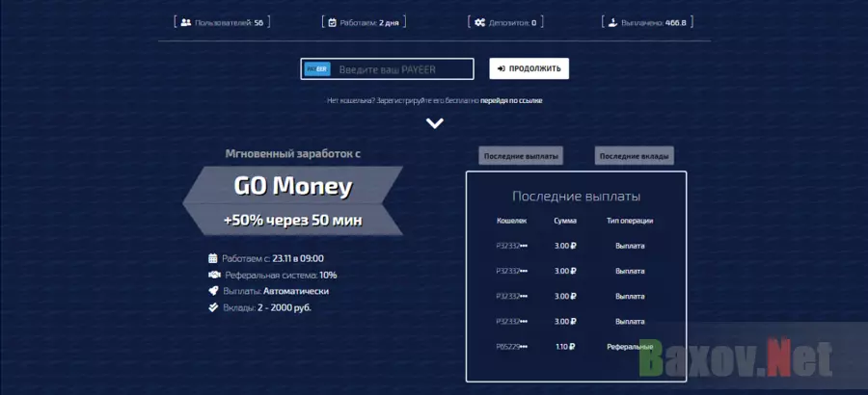Click the checkmark icon beside Вклады 2 - 2000
868x395 pixels.
(213, 307)
